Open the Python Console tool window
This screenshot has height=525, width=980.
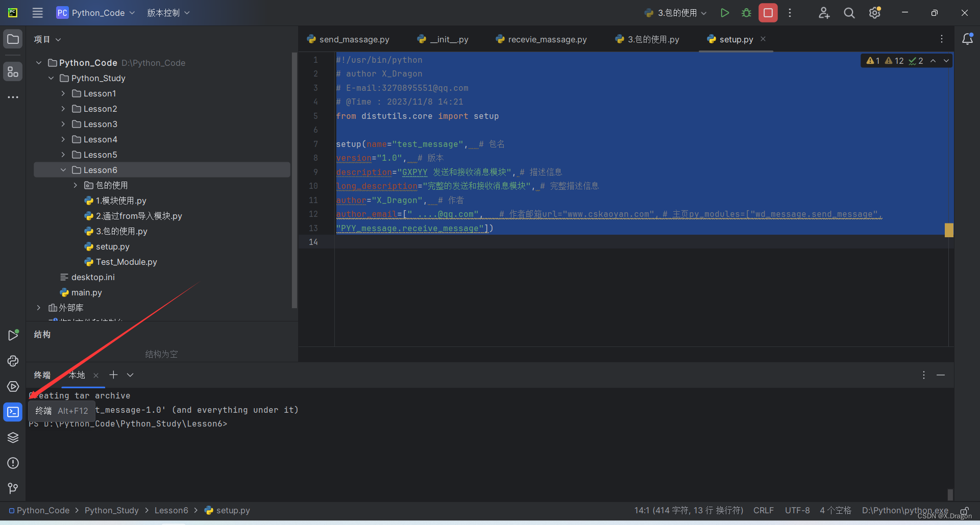pos(13,361)
